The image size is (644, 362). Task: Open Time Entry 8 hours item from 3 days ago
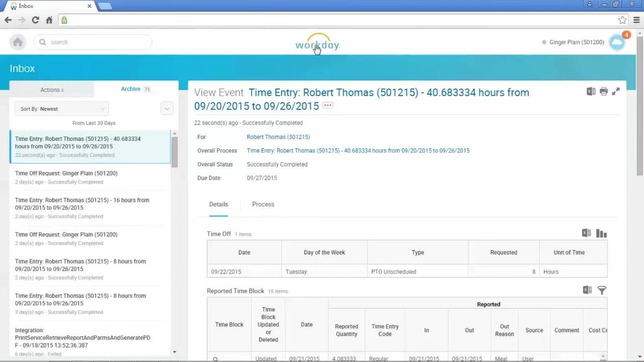click(90, 304)
